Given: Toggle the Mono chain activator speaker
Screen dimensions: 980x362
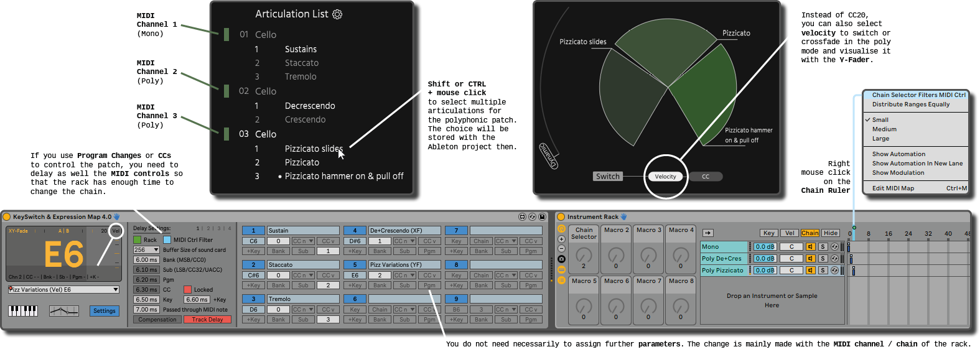Looking at the screenshot, I should click(x=810, y=247).
